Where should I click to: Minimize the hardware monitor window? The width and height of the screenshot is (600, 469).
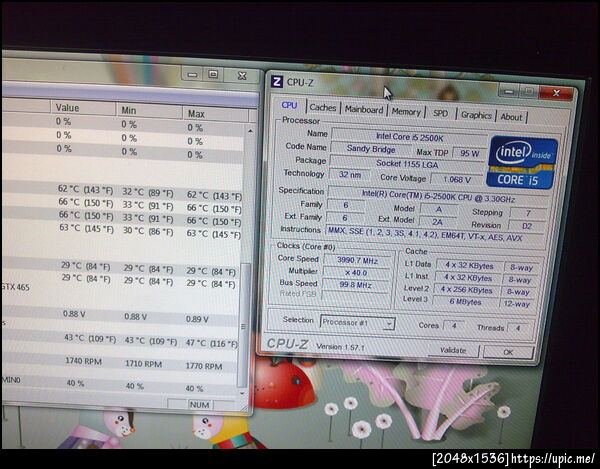(192, 74)
